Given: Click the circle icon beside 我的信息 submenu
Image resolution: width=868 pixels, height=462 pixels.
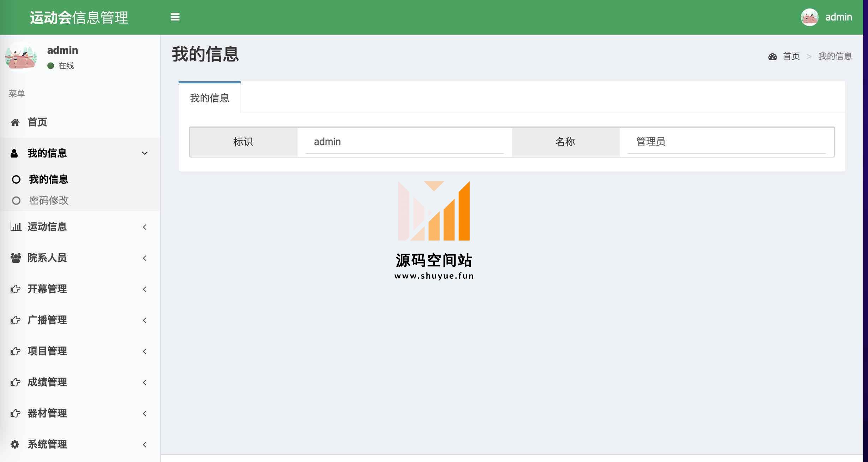Looking at the screenshot, I should (16, 179).
